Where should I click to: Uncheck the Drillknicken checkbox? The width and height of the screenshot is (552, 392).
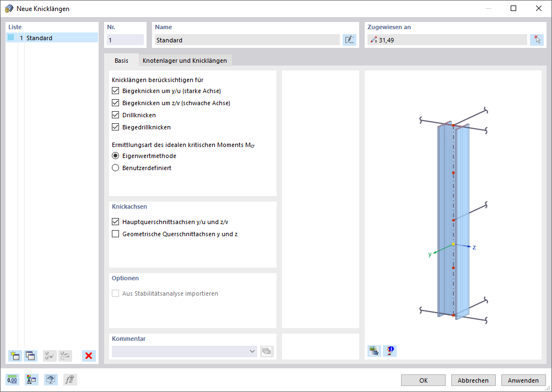pyautogui.click(x=116, y=115)
